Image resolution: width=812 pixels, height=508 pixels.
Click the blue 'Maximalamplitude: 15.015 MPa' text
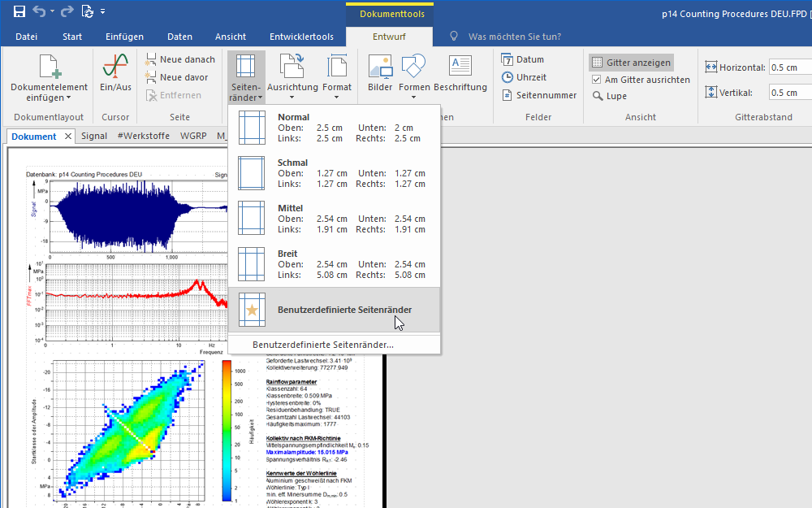[307, 452]
